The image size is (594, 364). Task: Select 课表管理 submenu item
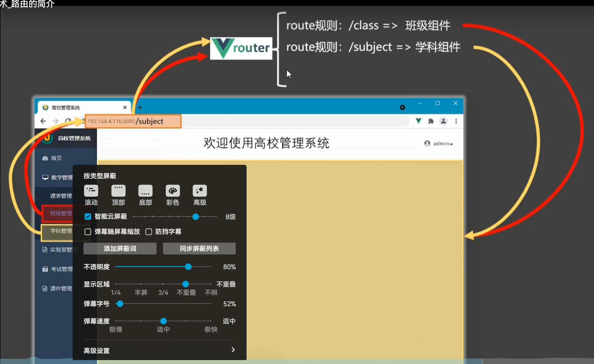coord(61,196)
